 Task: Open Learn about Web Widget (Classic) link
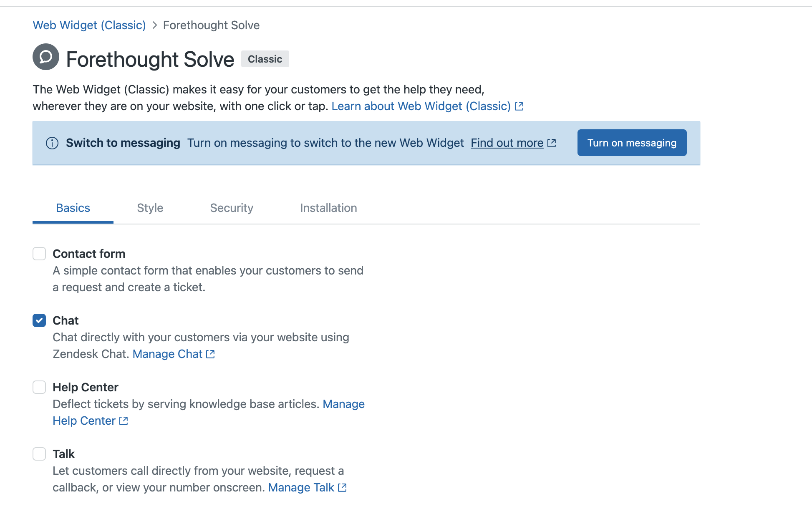click(421, 106)
